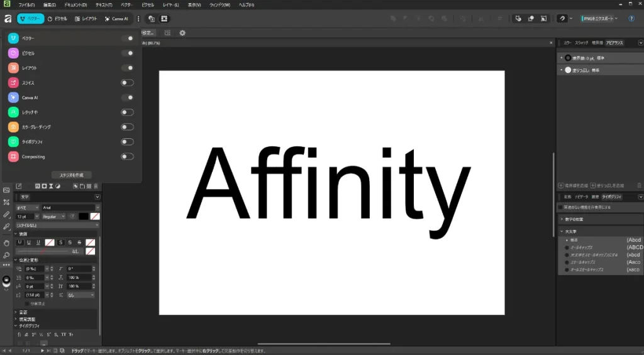Switch to ピクセル studio in toolbar
Viewport: 644px width, 355px height.
coord(57,19)
